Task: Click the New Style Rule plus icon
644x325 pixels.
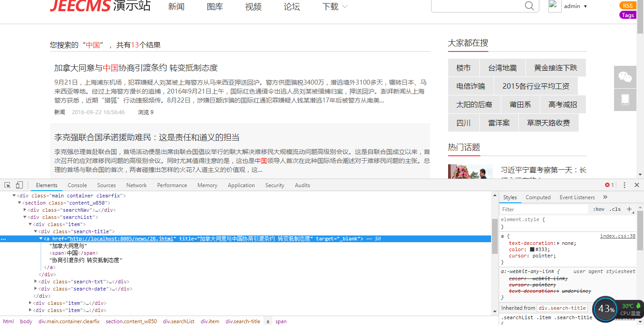Action: (629, 209)
